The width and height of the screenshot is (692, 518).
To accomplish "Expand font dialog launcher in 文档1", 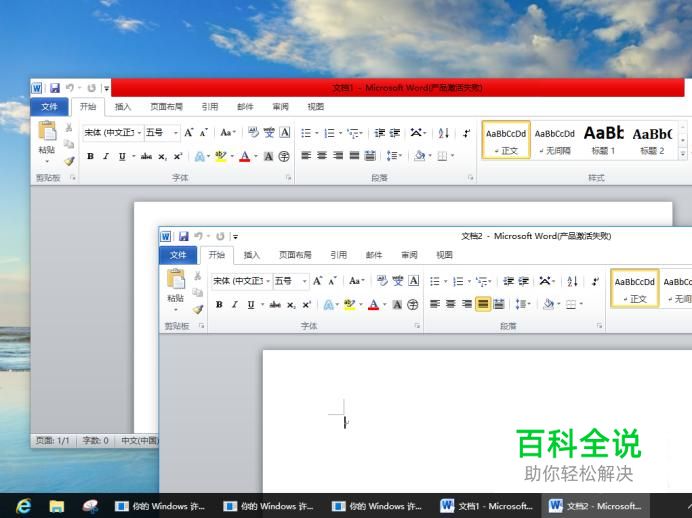I will click(x=288, y=177).
